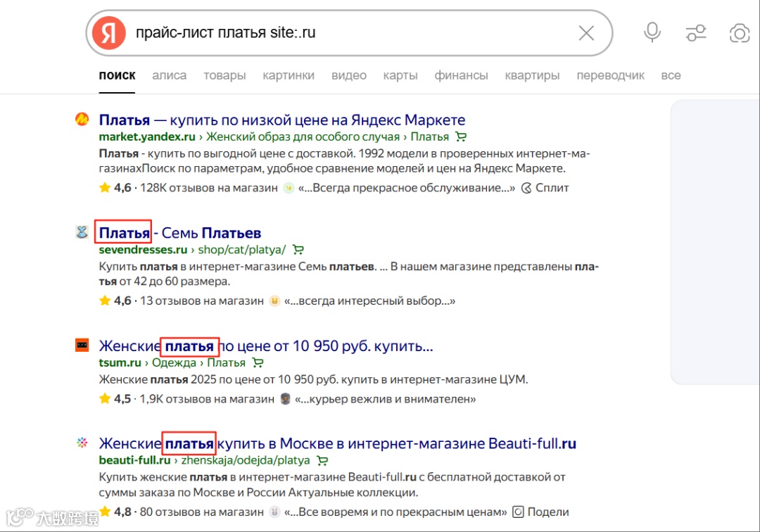Click cart icon next to sevendresses.ru
The height and width of the screenshot is (532, 760).
[298, 250]
